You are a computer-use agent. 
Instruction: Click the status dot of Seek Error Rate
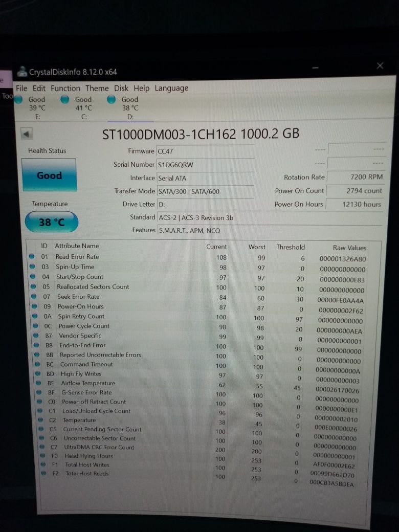pos(34,296)
